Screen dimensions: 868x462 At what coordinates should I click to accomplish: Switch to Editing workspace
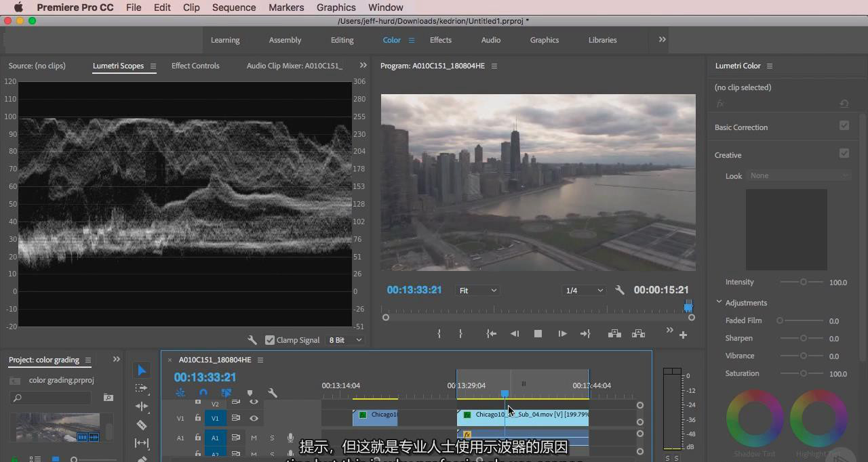(342, 40)
